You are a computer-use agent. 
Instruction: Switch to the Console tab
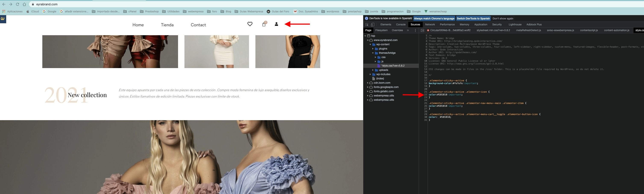tap(401, 25)
